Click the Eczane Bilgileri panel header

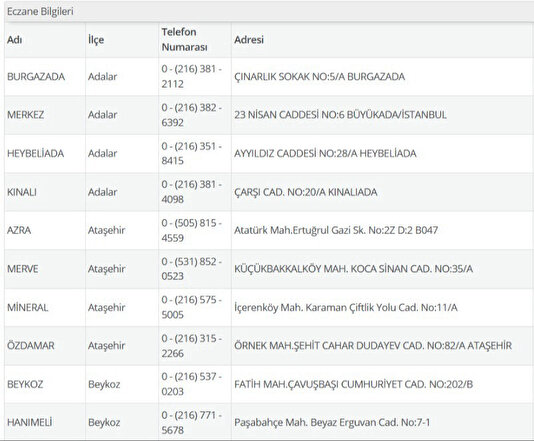tap(269, 12)
